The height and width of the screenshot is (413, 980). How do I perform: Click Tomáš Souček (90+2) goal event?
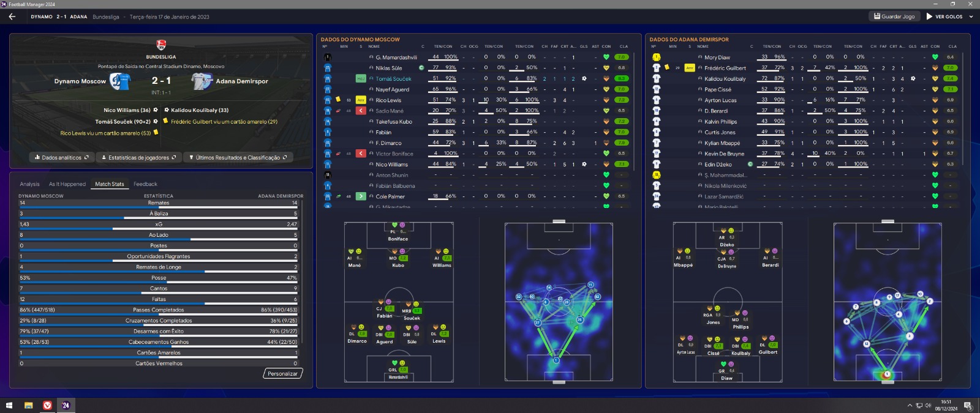coord(123,121)
